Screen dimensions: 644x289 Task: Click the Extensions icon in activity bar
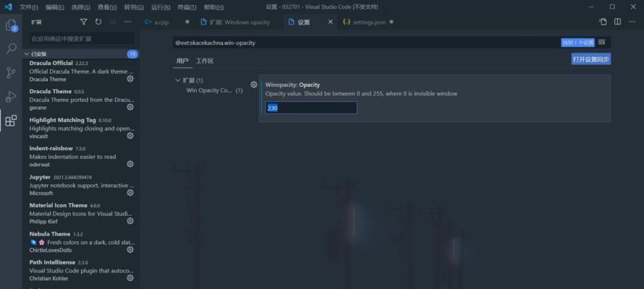pyautogui.click(x=11, y=121)
